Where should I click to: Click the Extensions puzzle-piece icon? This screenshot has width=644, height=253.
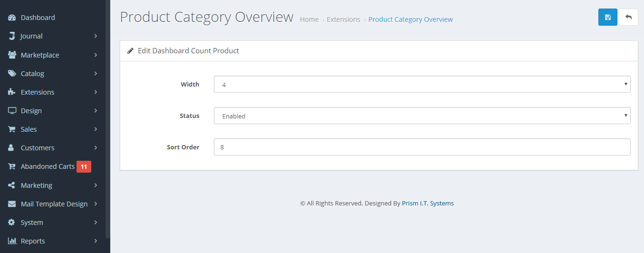12,92
